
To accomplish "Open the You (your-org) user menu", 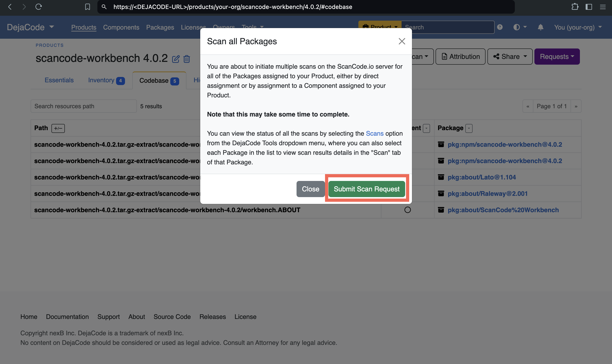I will pos(578,27).
